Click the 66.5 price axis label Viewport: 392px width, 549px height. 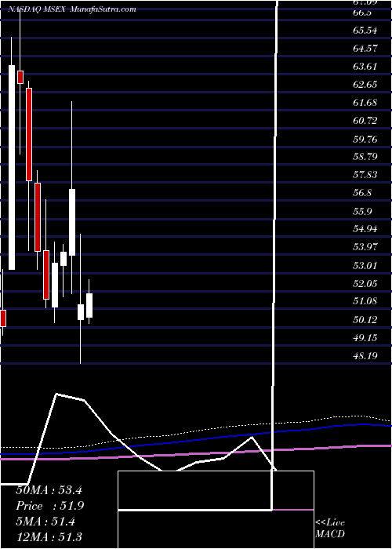(362, 13)
